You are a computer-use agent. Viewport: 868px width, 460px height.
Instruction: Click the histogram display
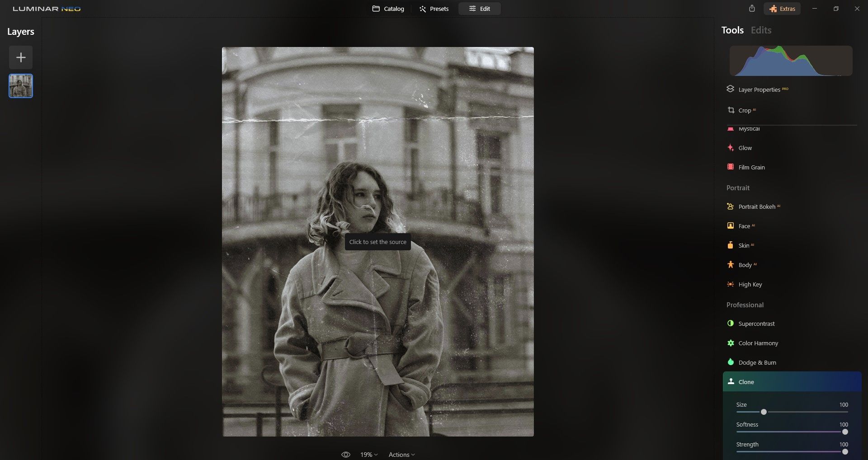(x=791, y=61)
